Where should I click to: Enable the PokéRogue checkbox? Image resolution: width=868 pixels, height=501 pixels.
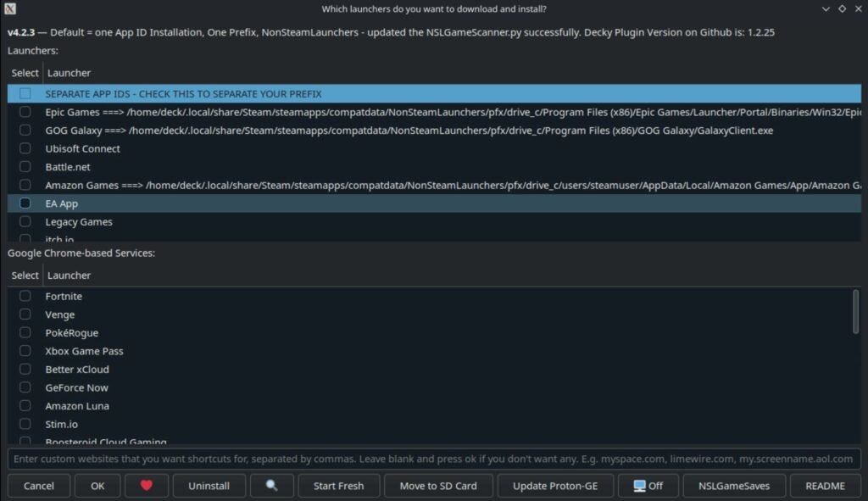click(25, 332)
